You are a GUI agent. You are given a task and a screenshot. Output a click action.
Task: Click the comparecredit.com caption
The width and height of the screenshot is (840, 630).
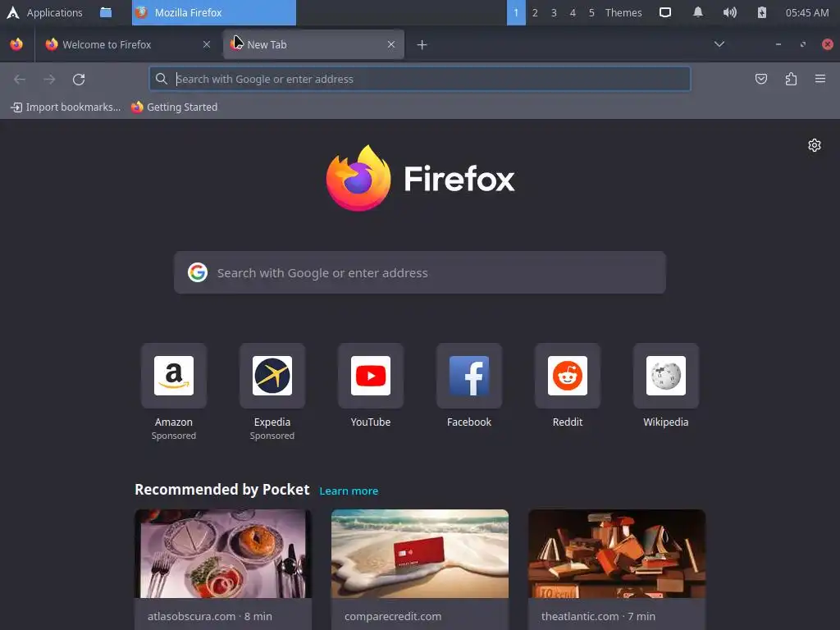point(393,616)
